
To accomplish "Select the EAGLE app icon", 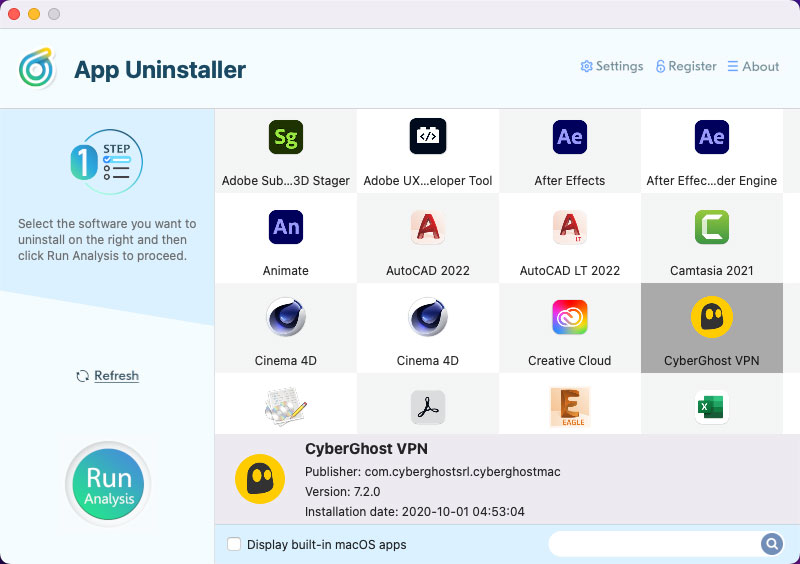I will tap(569, 407).
